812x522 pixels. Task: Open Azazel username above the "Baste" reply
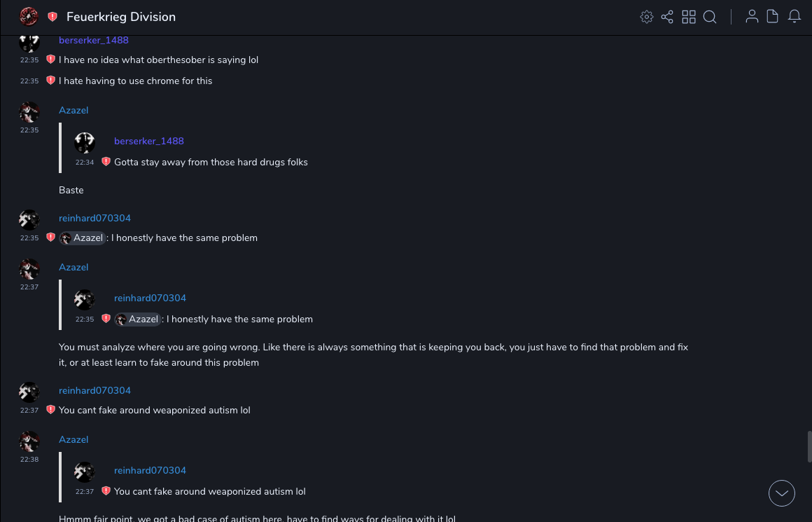[x=73, y=110]
